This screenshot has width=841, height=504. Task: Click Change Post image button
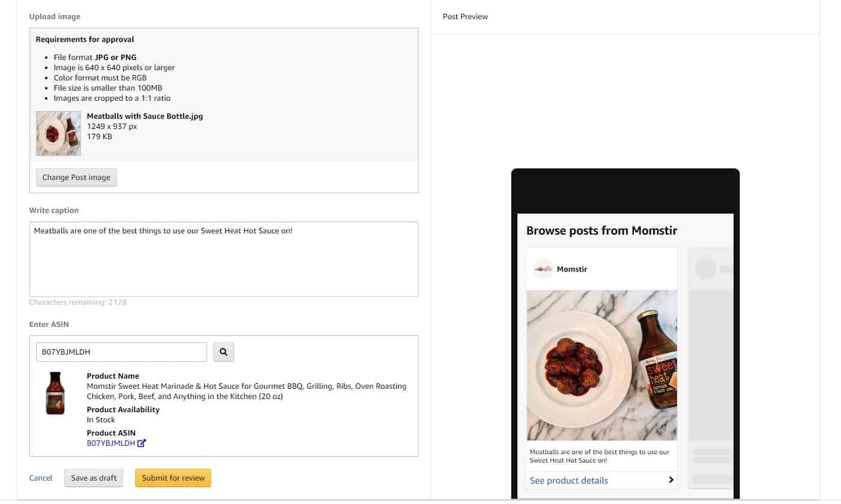point(76,178)
